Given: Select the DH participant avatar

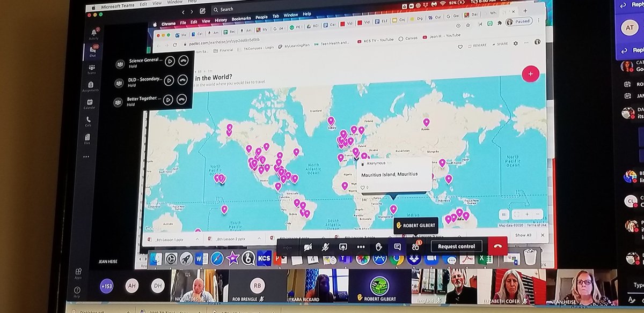Looking at the screenshot, I should pyautogui.click(x=157, y=286).
